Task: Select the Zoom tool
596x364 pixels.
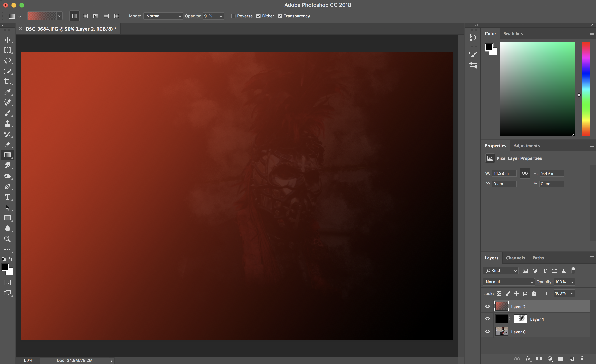Action: (x=7, y=239)
